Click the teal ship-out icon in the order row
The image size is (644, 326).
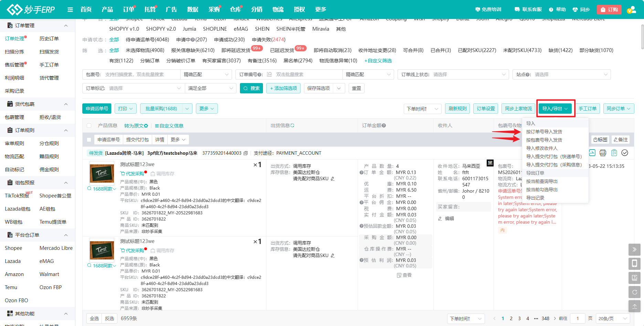coord(592,153)
